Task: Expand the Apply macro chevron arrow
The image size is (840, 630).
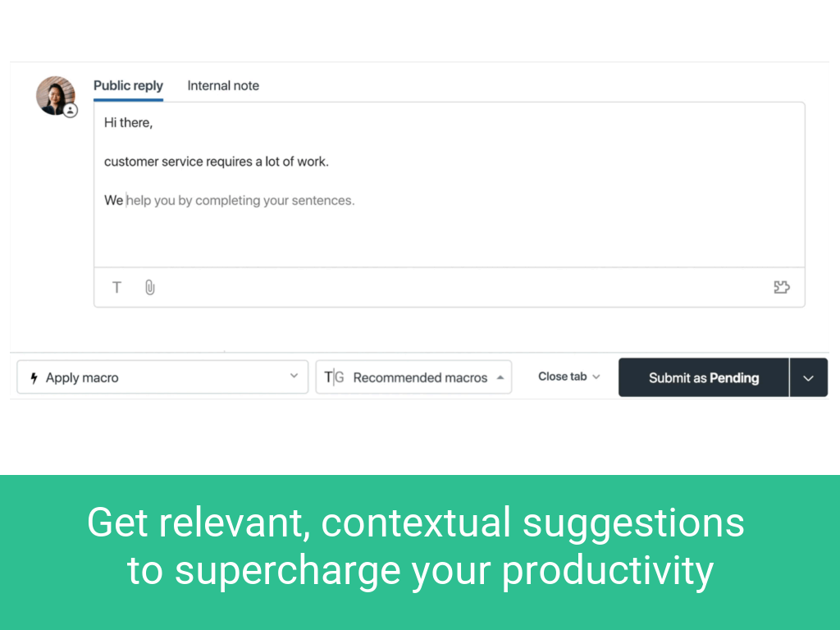Action: (x=294, y=377)
